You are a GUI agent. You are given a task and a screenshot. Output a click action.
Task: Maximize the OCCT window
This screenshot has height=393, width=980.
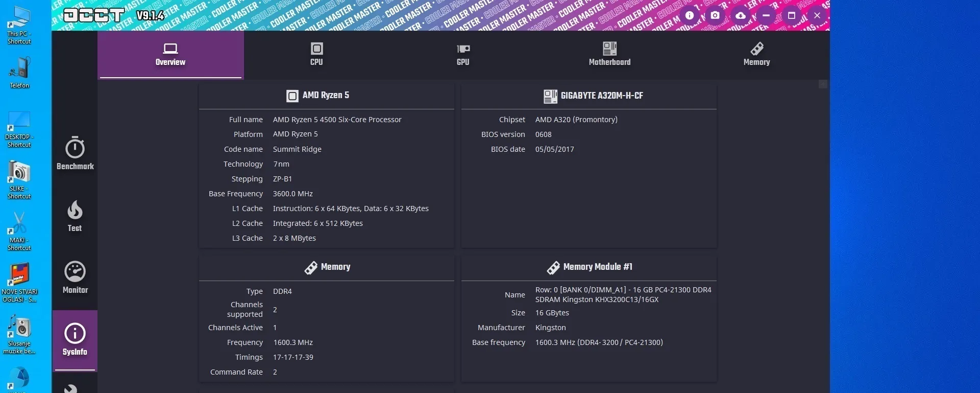click(x=792, y=15)
